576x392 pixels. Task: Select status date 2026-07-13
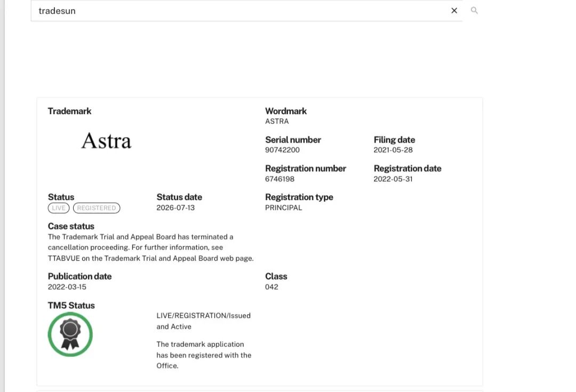(x=175, y=207)
